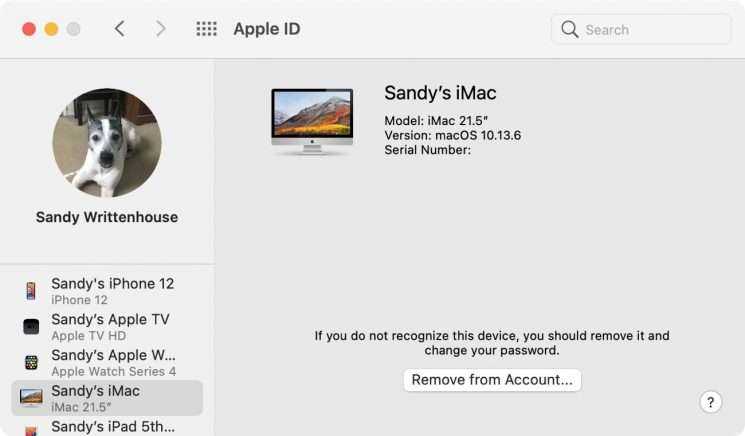Select Sandy's Apple TV device icon

(x=31, y=327)
